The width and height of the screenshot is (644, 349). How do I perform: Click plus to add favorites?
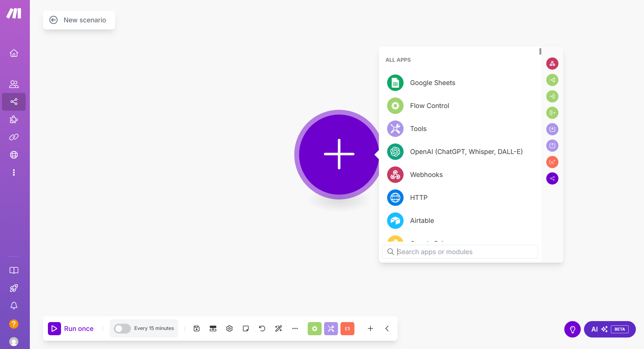coord(370,329)
